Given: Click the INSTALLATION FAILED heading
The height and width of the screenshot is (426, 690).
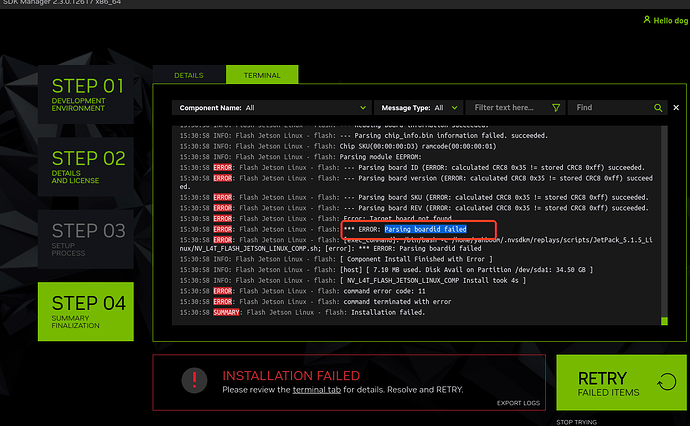Looking at the screenshot, I should 291,375.
